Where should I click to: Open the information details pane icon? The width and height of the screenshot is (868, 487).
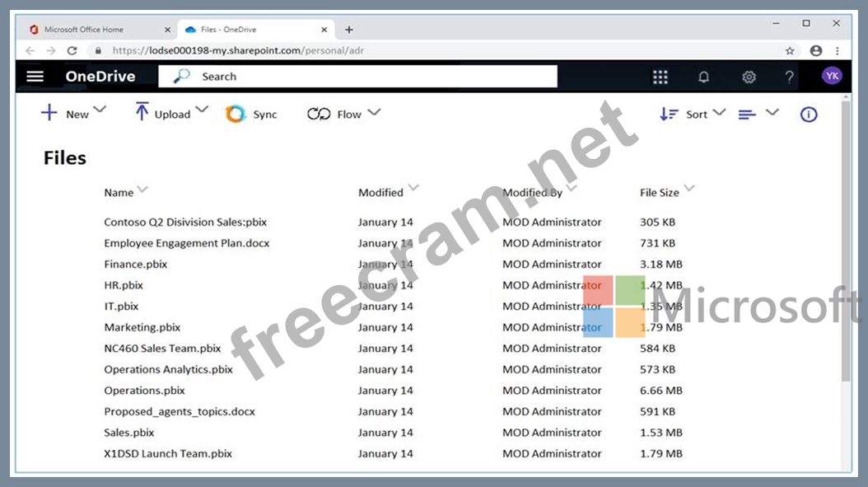click(x=808, y=115)
